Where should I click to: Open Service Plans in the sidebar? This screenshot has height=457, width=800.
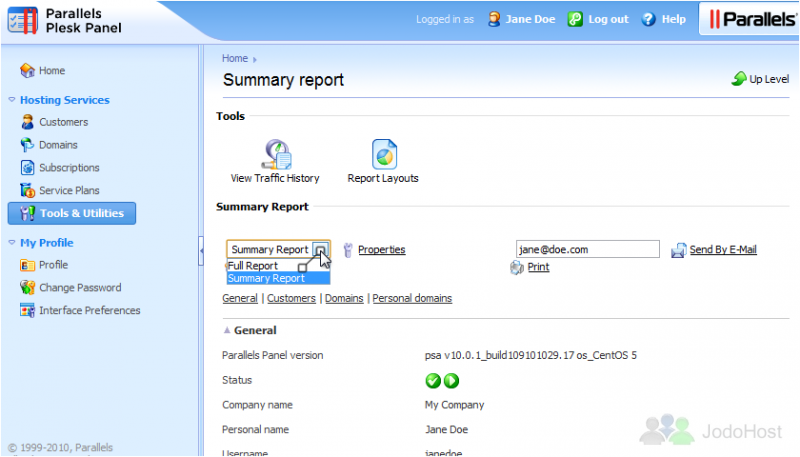click(69, 190)
